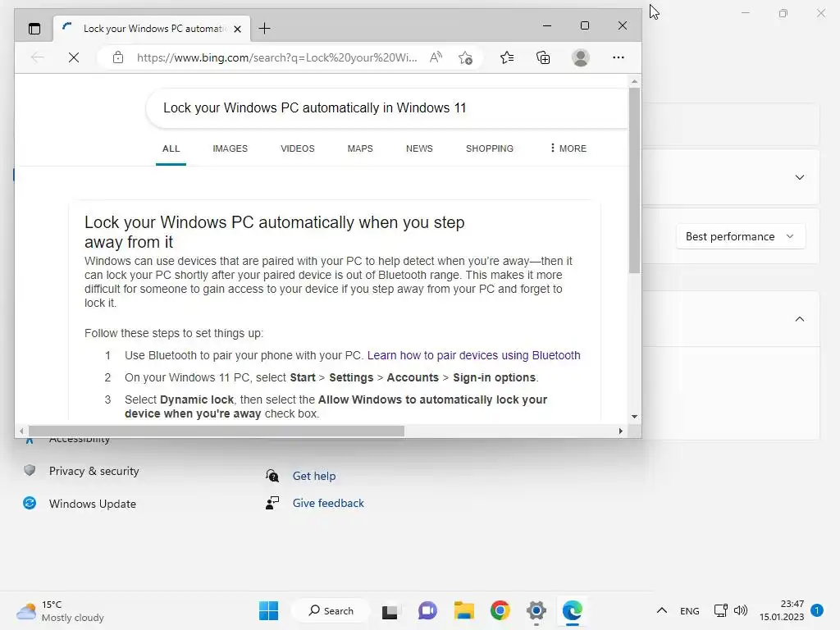Switch to the SHOPPING tab
Image resolution: width=840 pixels, height=630 pixels.
[490, 148]
